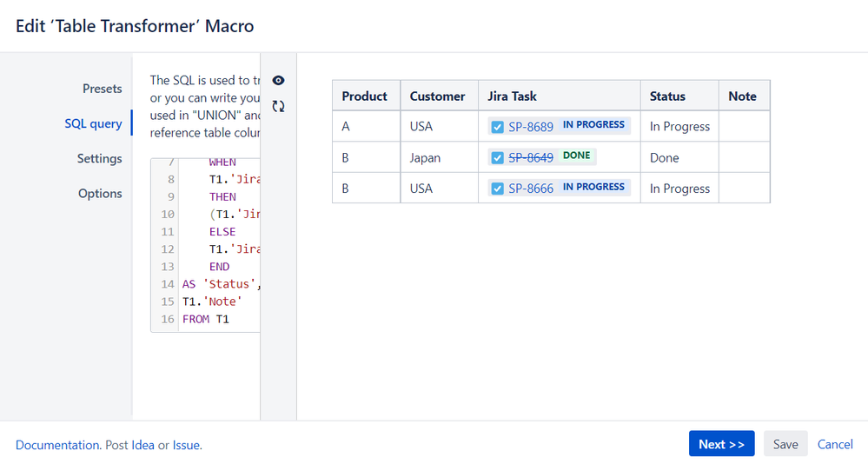Click the Issue link
The image size is (868, 464).
coord(186,445)
